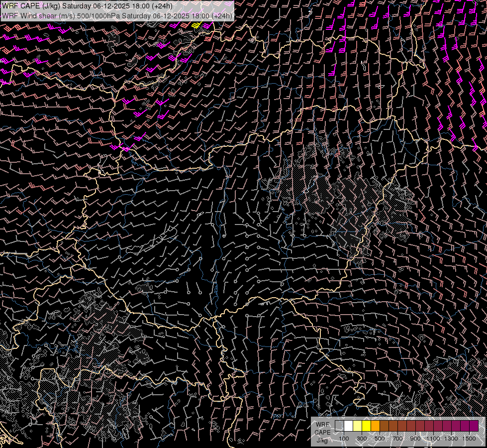
Task: Click the pale yellow legend swatch
Action: click(x=357, y=426)
